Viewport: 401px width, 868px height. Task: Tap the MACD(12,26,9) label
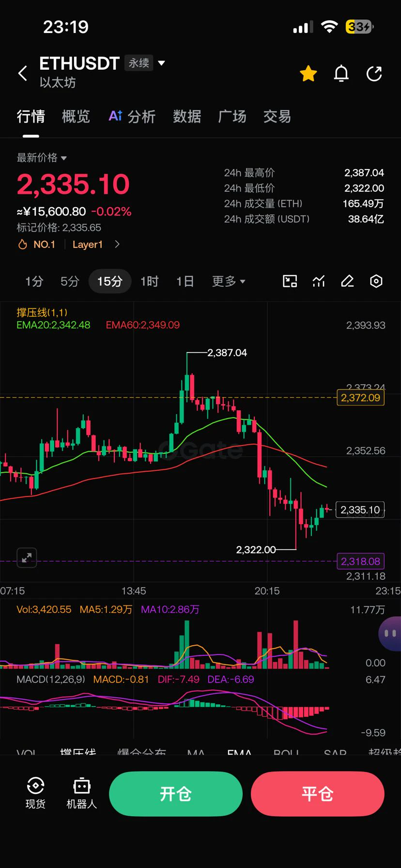(x=51, y=680)
